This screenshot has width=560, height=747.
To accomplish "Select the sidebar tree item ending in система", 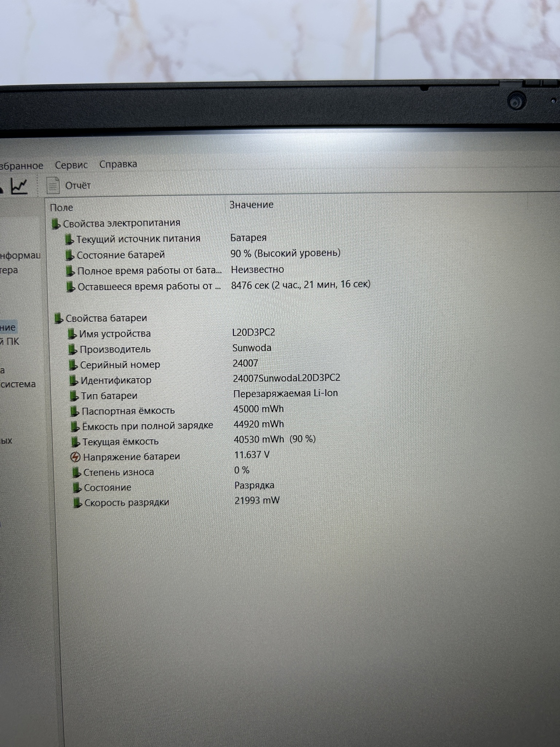I will (18, 384).
